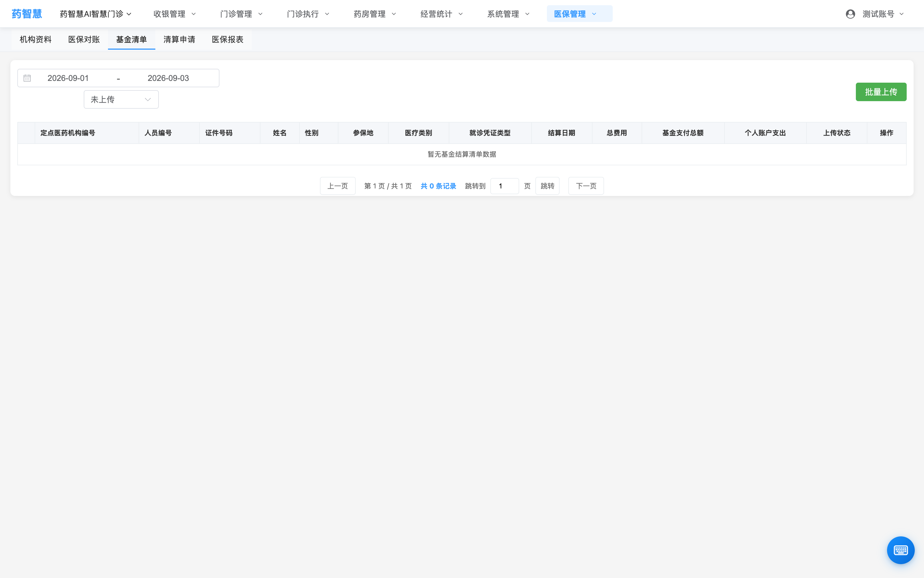
Task: Expand the 药智慧AI智慧门诊 clinic selector
Action: pyautogui.click(x=96, y=14)
